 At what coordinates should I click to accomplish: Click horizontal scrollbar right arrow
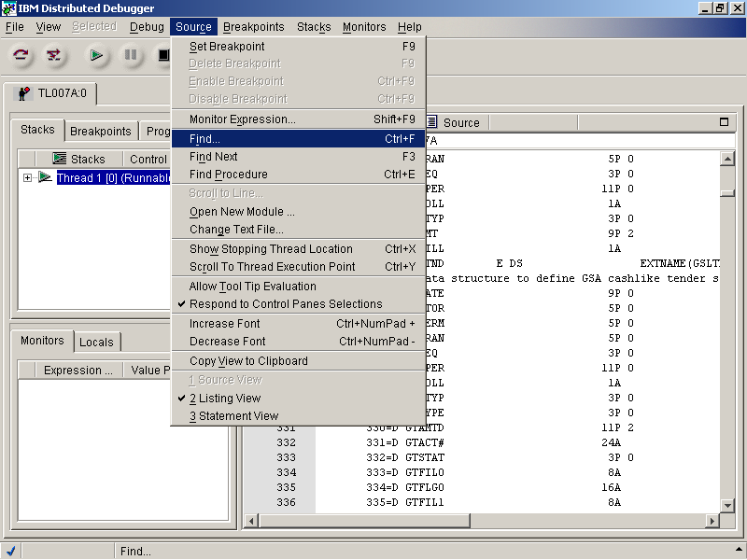pos(712,521)
